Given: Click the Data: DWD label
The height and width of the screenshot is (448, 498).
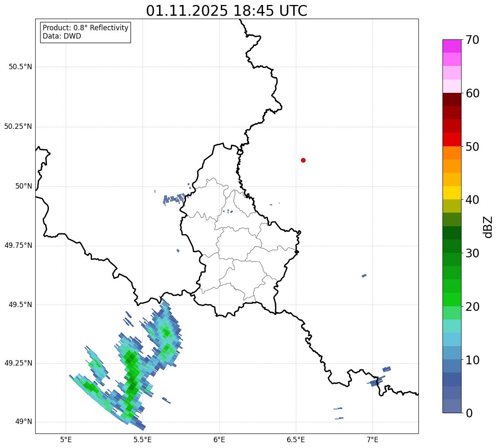Looking at the screenshot, I should coord(62,36).
